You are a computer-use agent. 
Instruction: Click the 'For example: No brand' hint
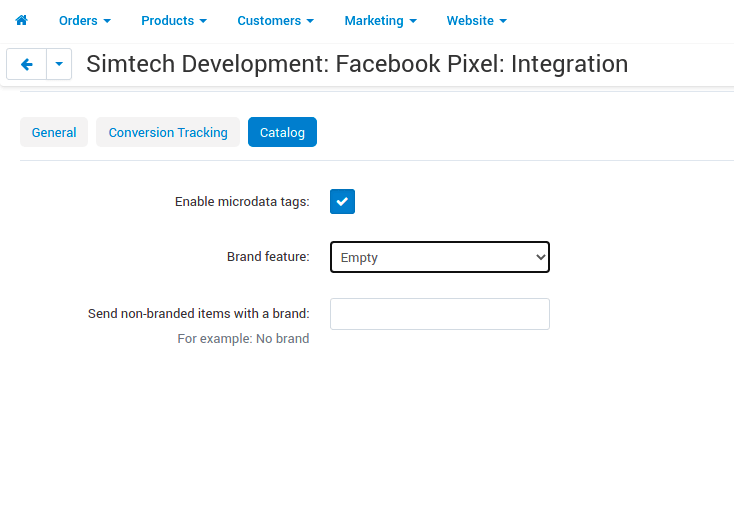click(x=243, y=339)
